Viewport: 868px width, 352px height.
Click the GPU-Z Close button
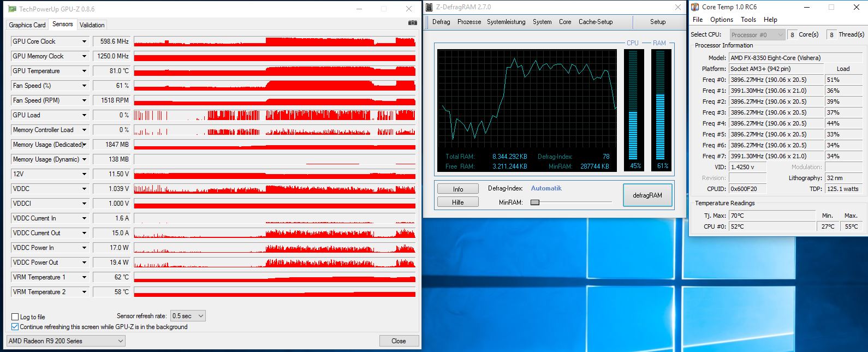[x=399, y=341]
